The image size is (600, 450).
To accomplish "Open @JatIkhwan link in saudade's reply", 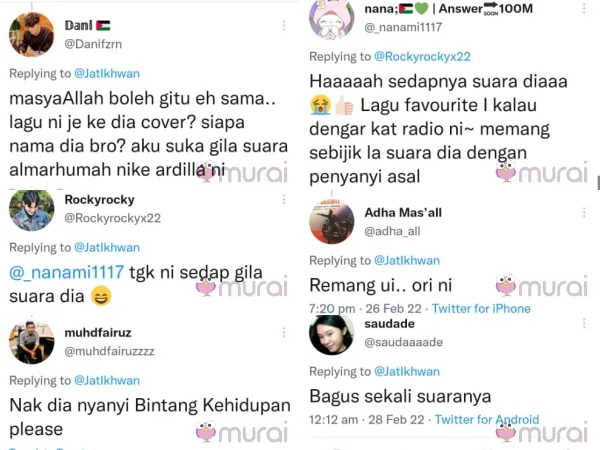I will coord(407,371).
